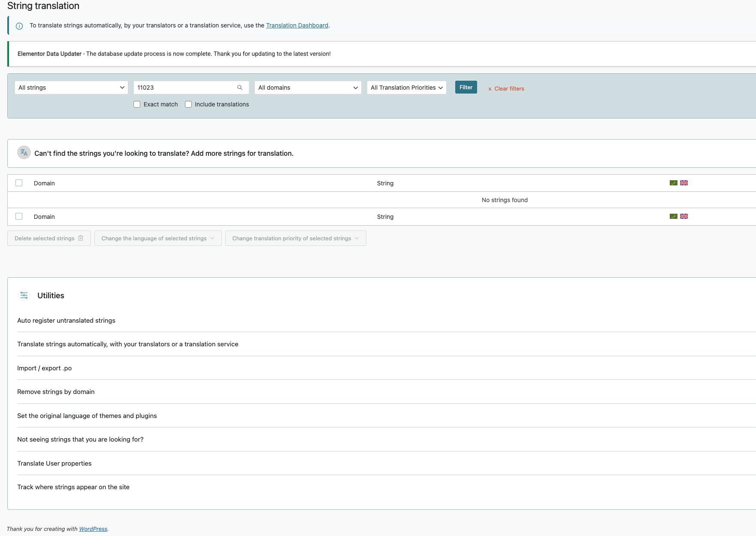
Task: Open the All strings status dropdown
Action: (x=71, y=88)
